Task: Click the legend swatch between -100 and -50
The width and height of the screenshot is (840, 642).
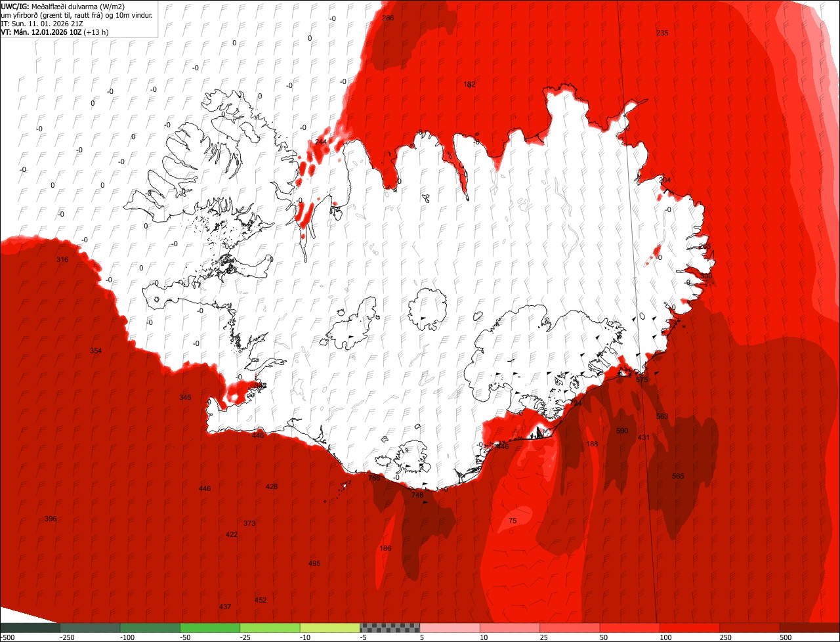Action: coord(150,628)
